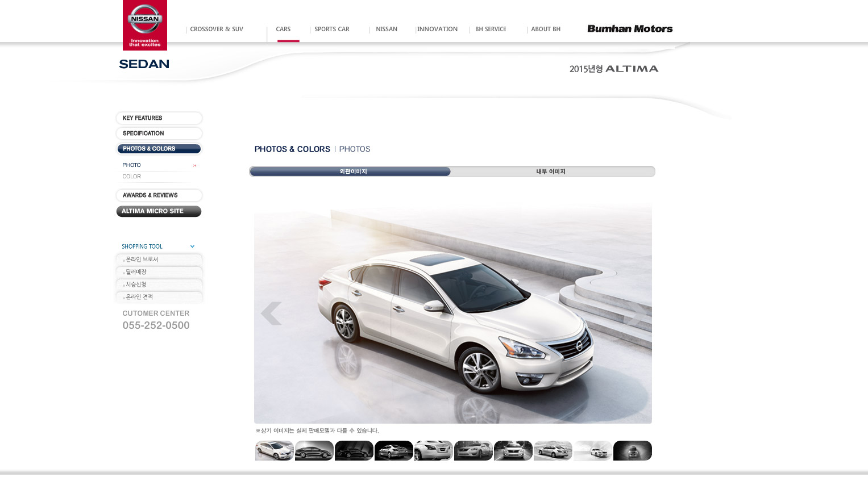Visit the Altima Micro Site
Screen dimensions: 868x481
(x=159, y=211)
